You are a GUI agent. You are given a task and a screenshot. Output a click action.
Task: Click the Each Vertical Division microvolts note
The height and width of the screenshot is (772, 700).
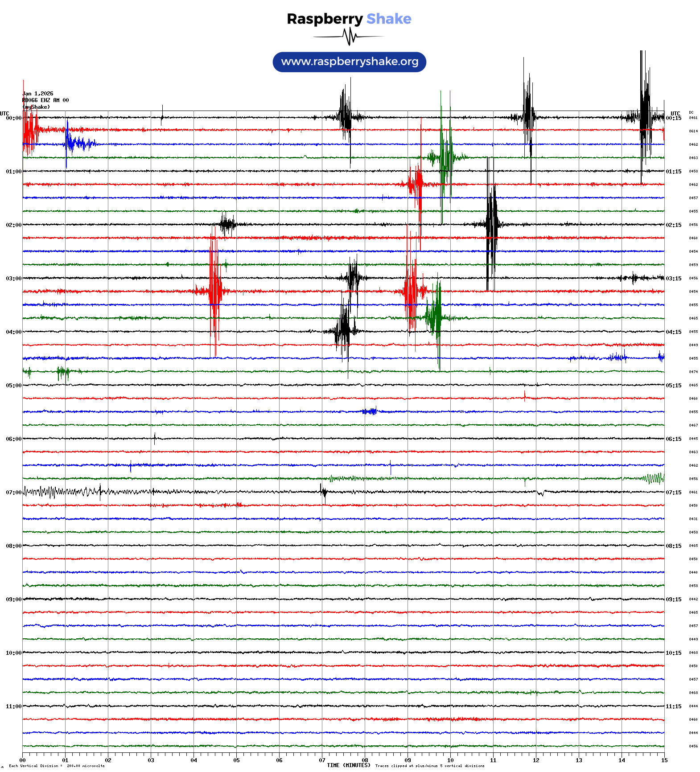(57, 766)
